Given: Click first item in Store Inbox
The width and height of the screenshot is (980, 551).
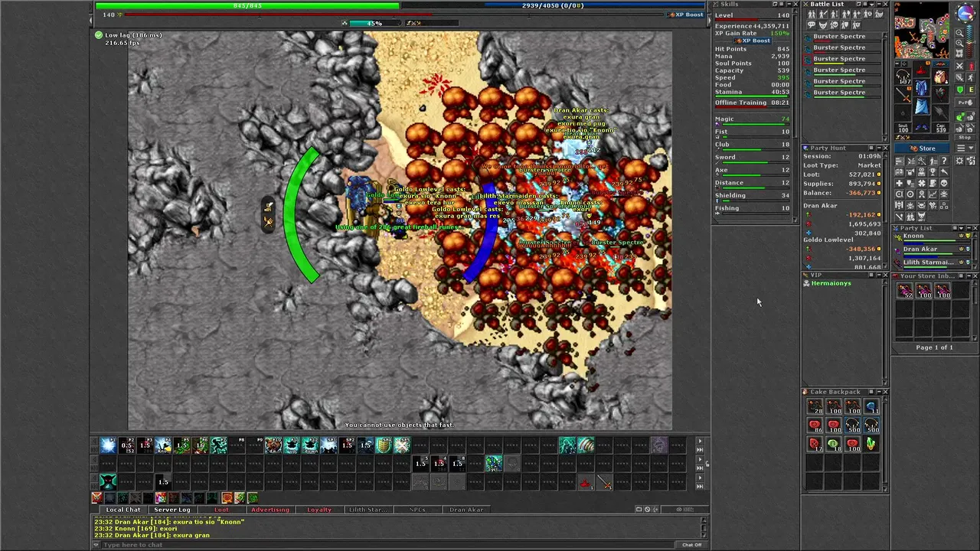Looking at the screenshot, I should click(906, 290).
